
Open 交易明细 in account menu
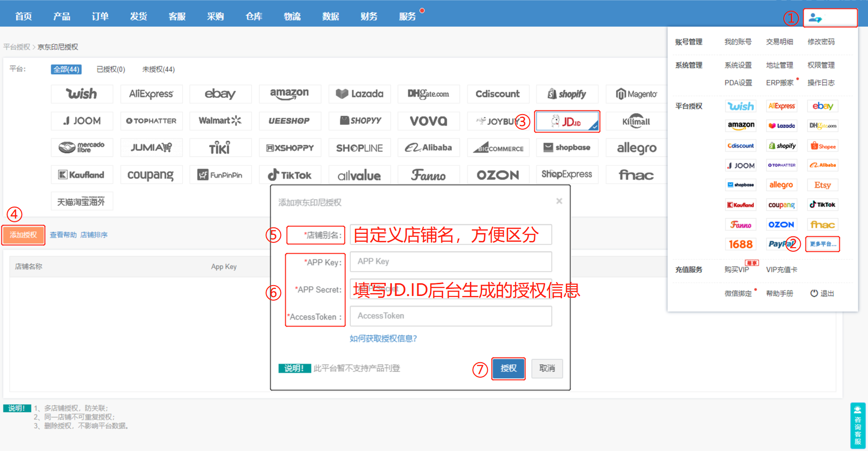[x=780, y=42]
